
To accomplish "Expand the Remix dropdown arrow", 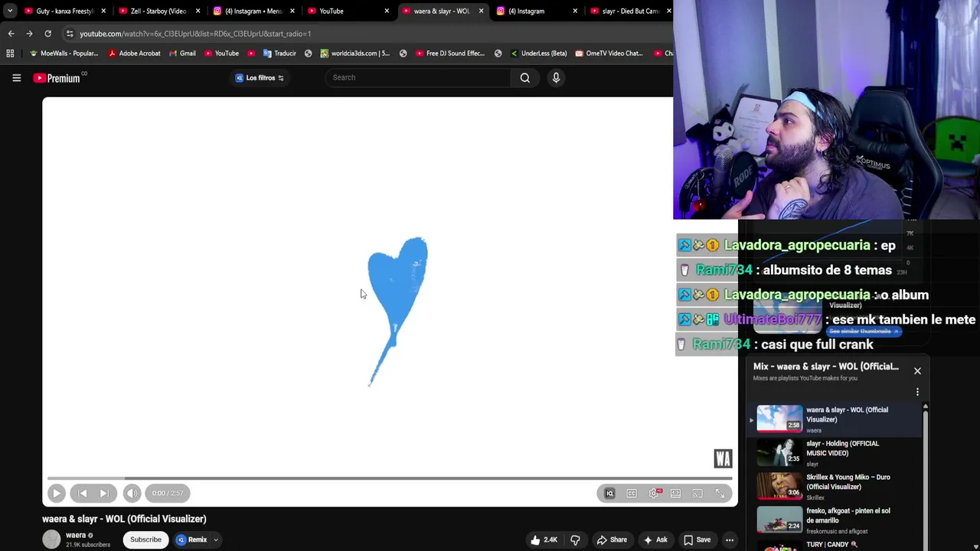I will [x=216, y=540].
